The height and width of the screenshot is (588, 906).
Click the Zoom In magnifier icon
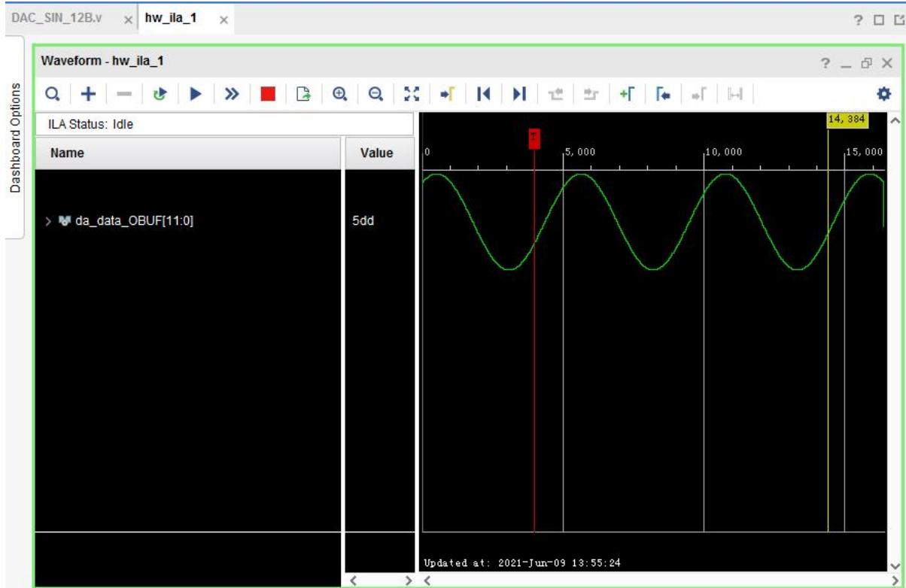click(339, 94)
